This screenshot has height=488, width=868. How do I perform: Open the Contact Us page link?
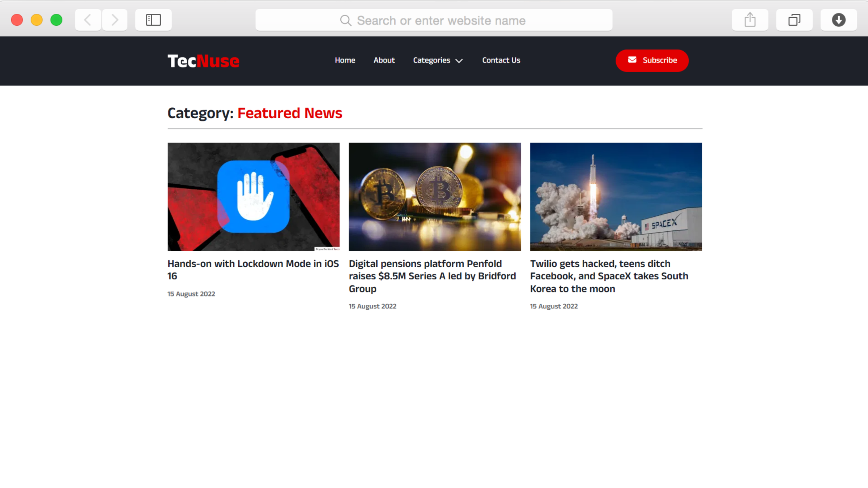[x=501, y=60]
